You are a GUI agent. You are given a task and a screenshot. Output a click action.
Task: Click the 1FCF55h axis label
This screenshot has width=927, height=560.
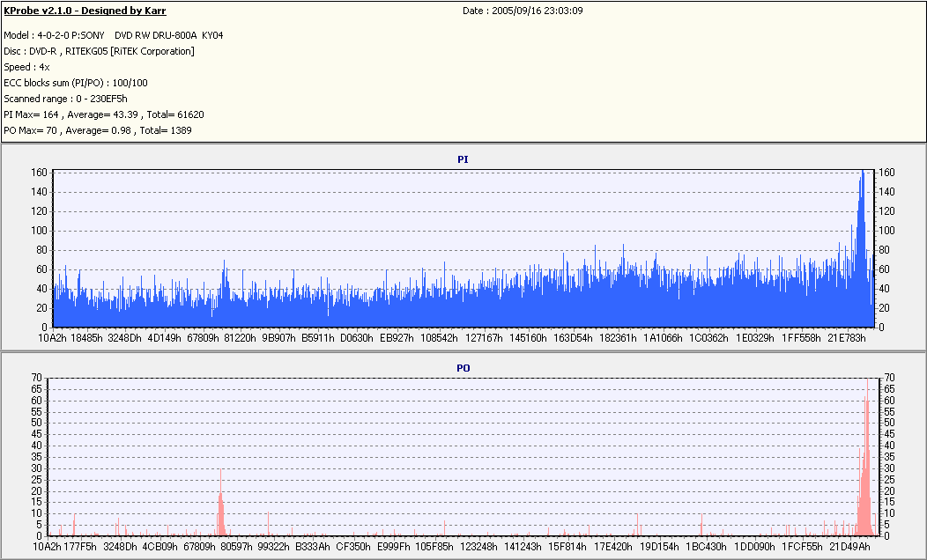click(802, 547)
